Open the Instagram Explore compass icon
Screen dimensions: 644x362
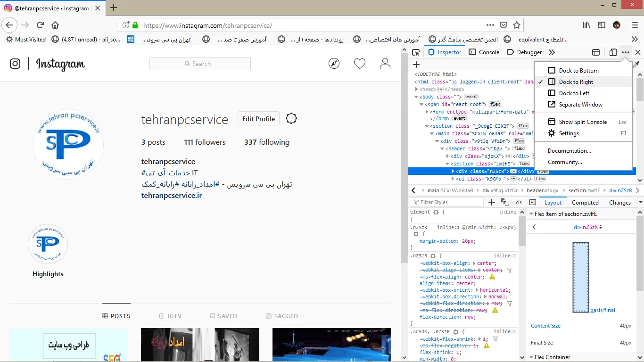point(334,64)
